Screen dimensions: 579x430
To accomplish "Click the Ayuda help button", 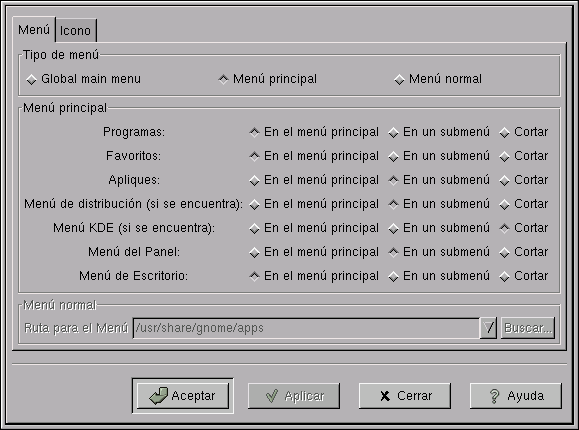I will tap(516, 396).
